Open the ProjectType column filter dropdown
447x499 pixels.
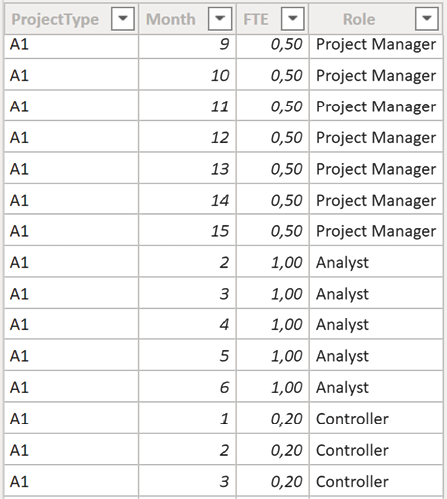(x=123, y=19)
